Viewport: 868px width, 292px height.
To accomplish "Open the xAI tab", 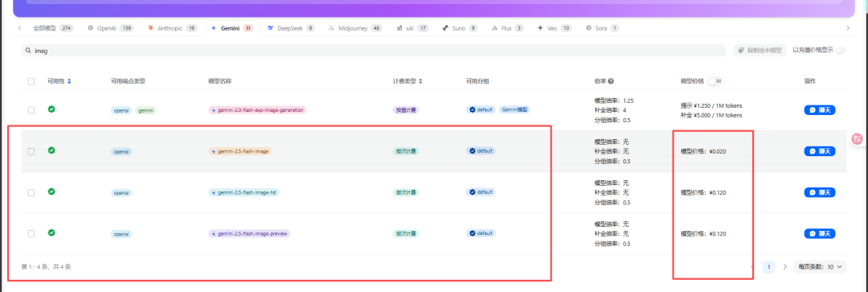I will tap(412, 27).
